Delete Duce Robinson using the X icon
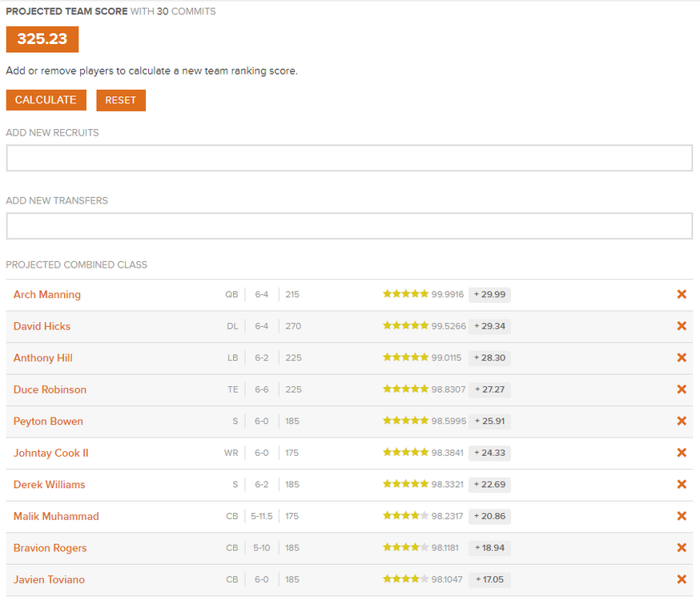Screen dimensions: 700x601 682,389
